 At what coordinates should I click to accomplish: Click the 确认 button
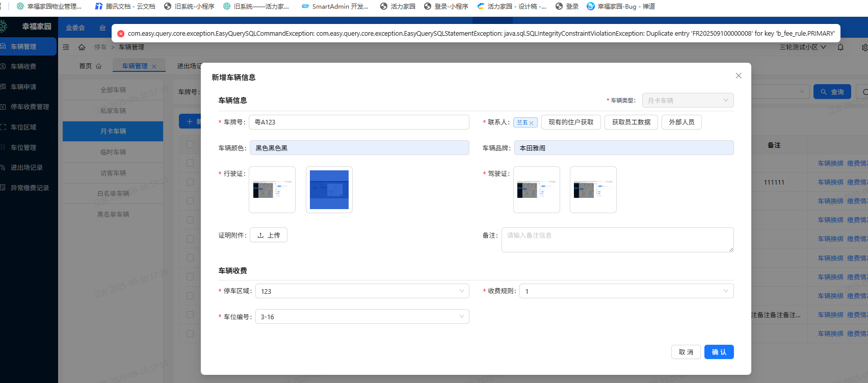719,352
